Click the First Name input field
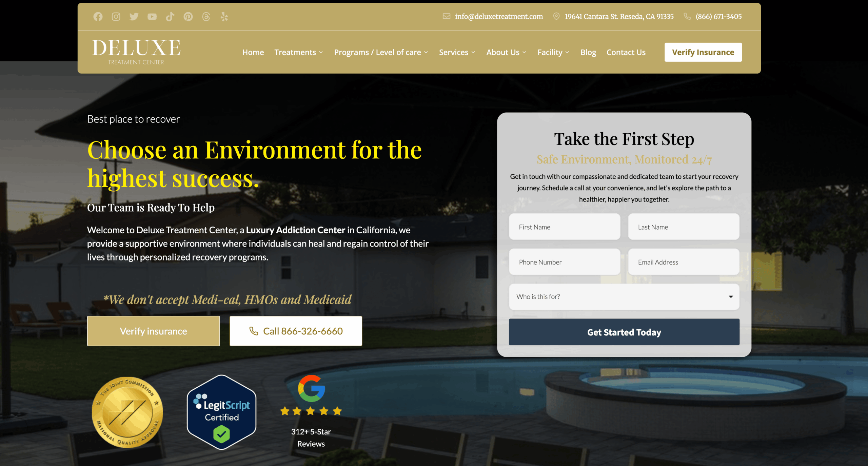 tap(565, 227)
